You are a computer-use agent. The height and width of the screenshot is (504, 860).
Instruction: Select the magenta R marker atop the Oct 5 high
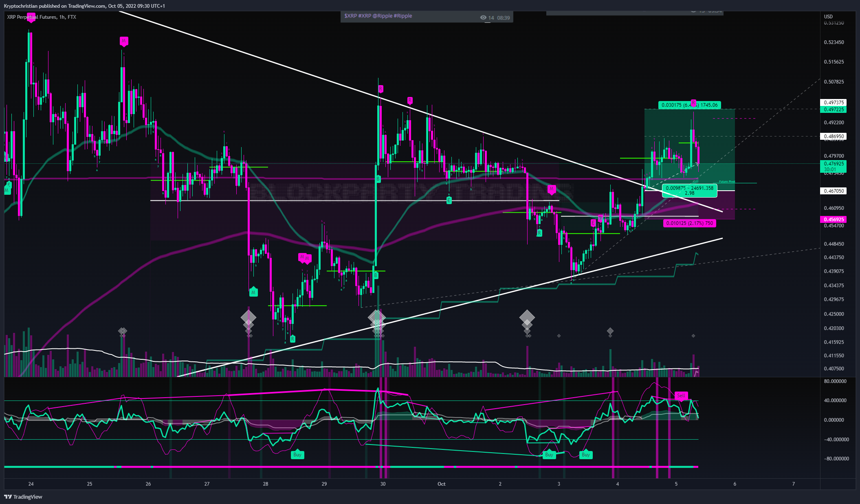point(693,103)
